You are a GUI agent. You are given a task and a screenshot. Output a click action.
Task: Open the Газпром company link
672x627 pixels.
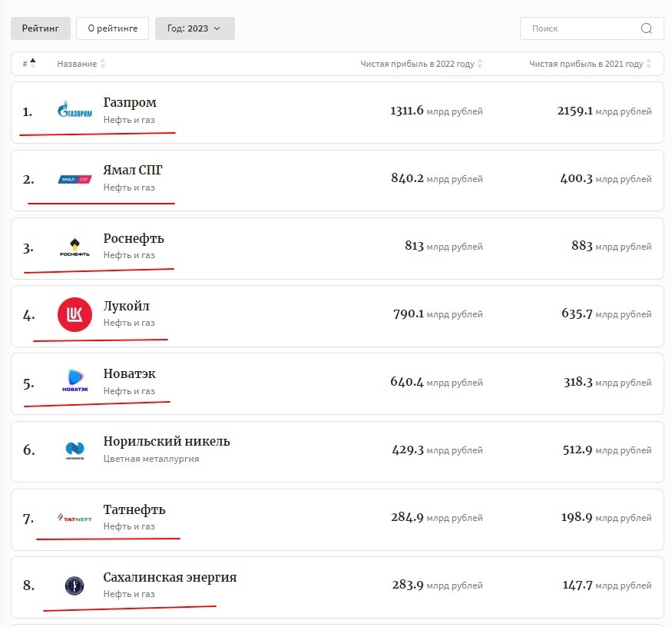(130, 102)
